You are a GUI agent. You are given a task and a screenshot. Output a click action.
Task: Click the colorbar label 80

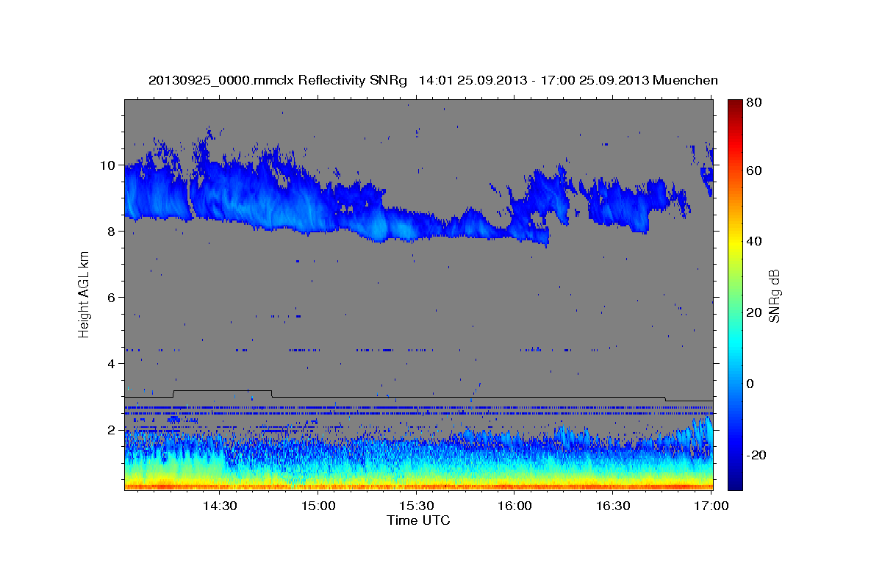(756, 102)
